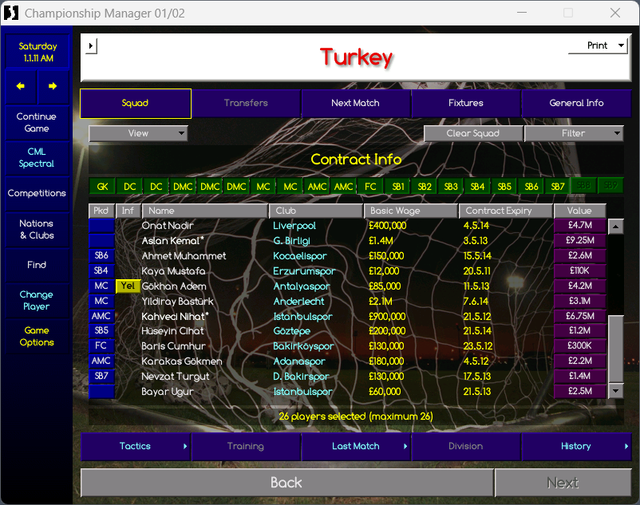Click the yellow back arrow icon
Screen dimensions: 640x505
(20, 86)
